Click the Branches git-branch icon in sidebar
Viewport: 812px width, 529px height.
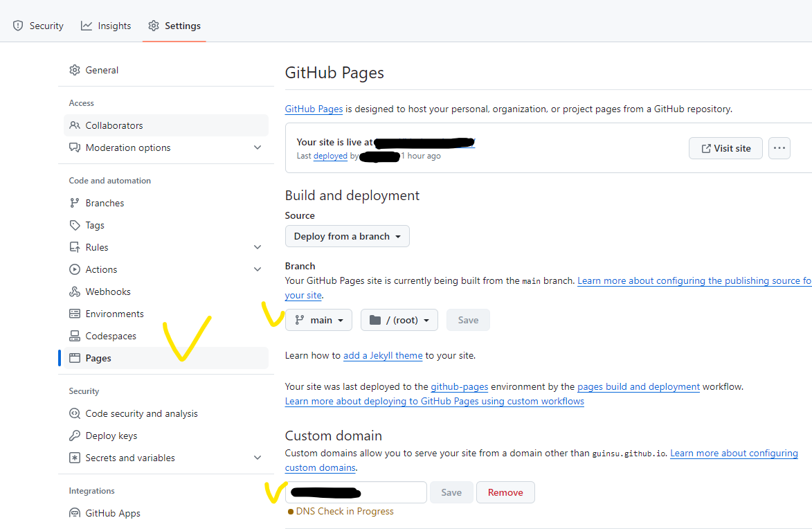pos(75,203)
